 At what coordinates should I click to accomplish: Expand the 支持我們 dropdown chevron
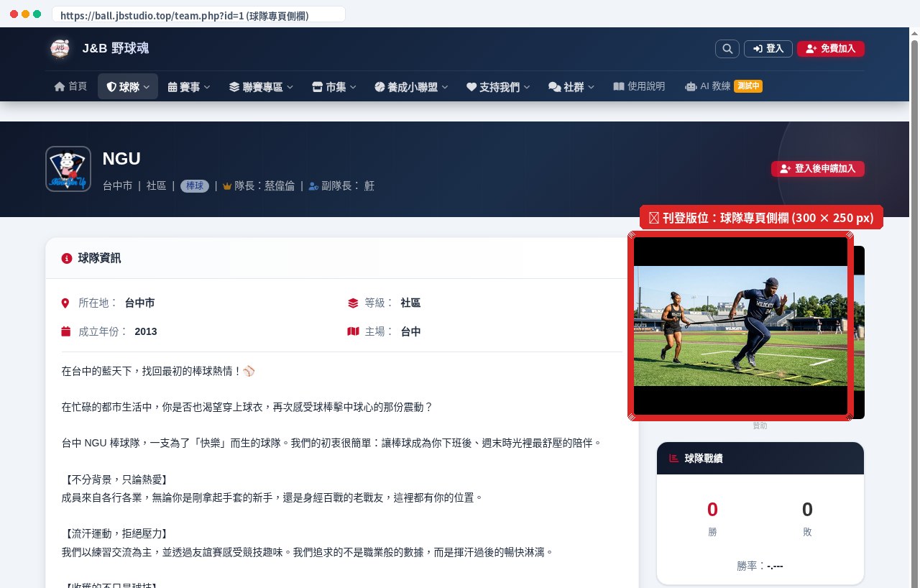pyautogui.click(x=527, y=88)
